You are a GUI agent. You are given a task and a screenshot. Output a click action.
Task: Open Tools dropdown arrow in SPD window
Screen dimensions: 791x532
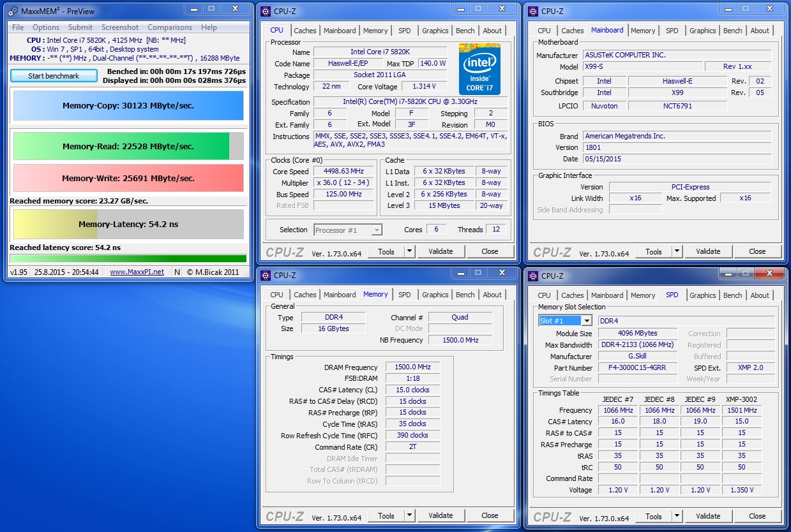[x=677, y=516]
